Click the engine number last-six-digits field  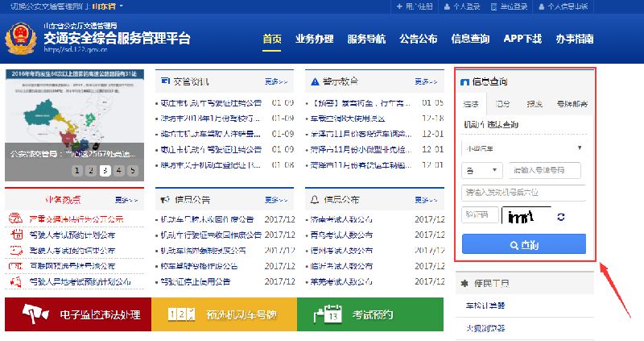coord(523,193)
